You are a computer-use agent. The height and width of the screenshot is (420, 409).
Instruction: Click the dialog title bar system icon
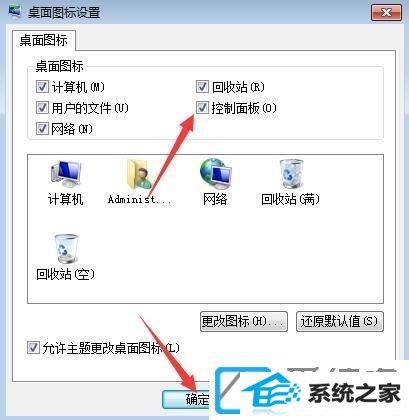(x=14, y=11)
